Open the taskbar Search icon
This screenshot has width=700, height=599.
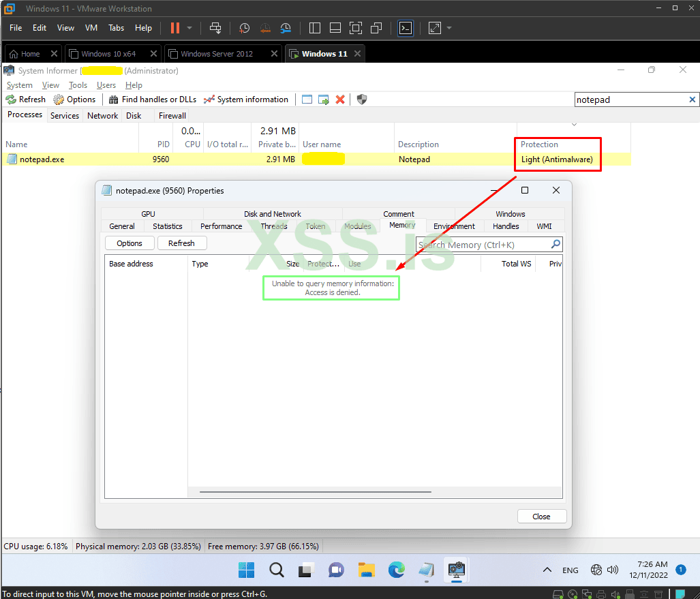click(276, 570)
